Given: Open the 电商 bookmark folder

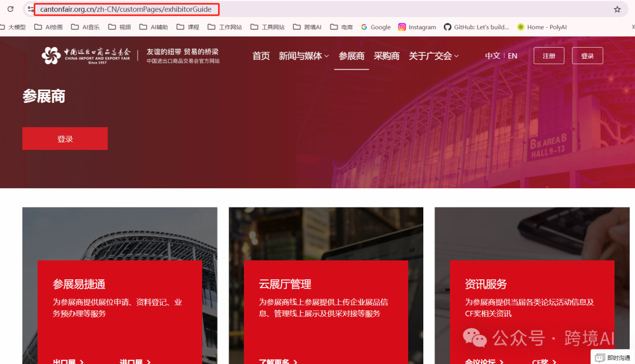Looking at the screenshot, I should 342,27.
